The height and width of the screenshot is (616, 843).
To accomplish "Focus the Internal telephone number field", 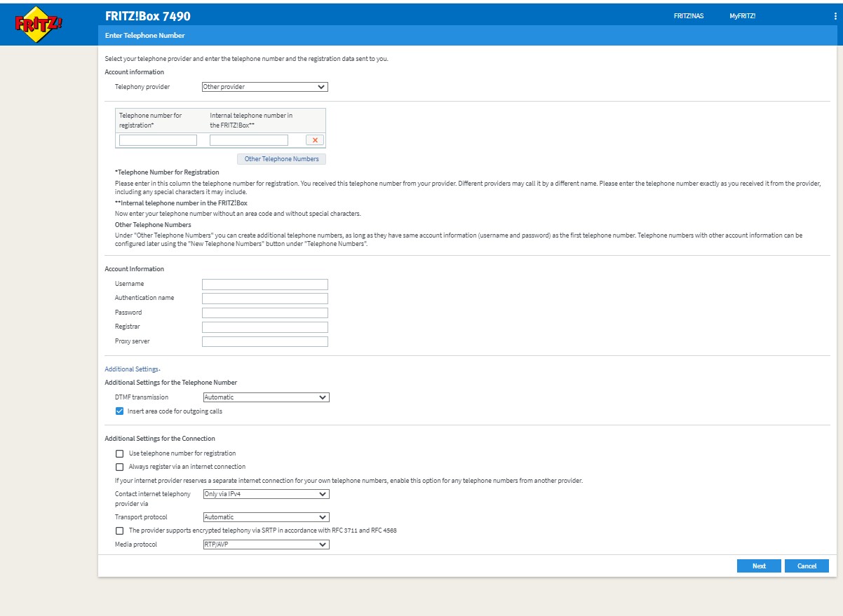I will (249, 140).
